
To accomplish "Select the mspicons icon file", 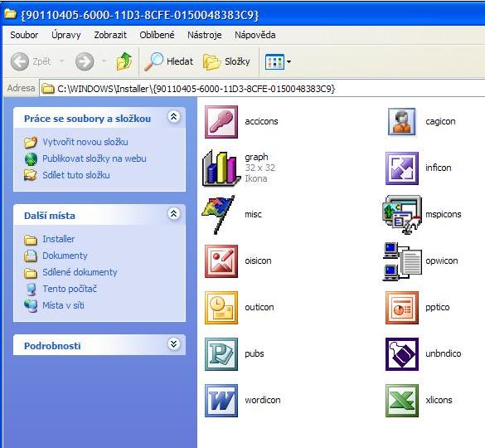I will tap(401, 214).
